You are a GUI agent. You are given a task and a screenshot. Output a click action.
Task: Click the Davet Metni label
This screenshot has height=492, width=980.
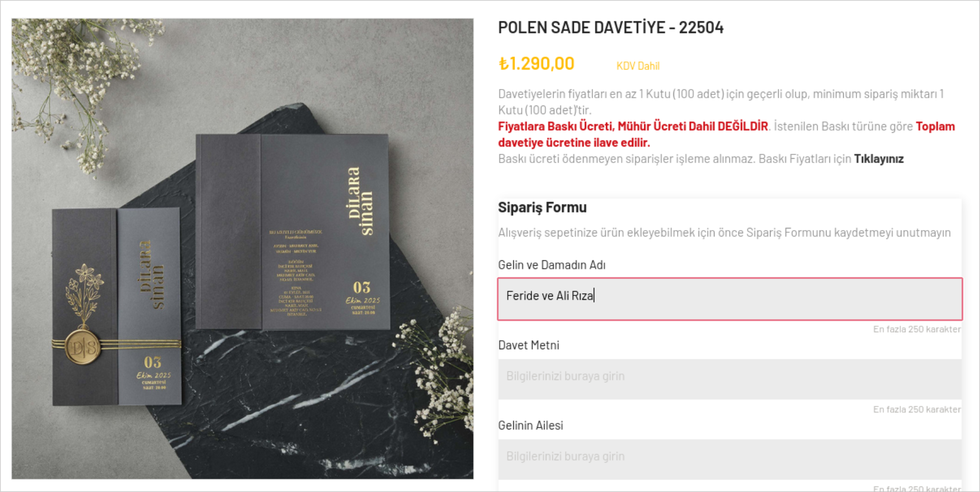pyautogui.click(x=528, y=345)
